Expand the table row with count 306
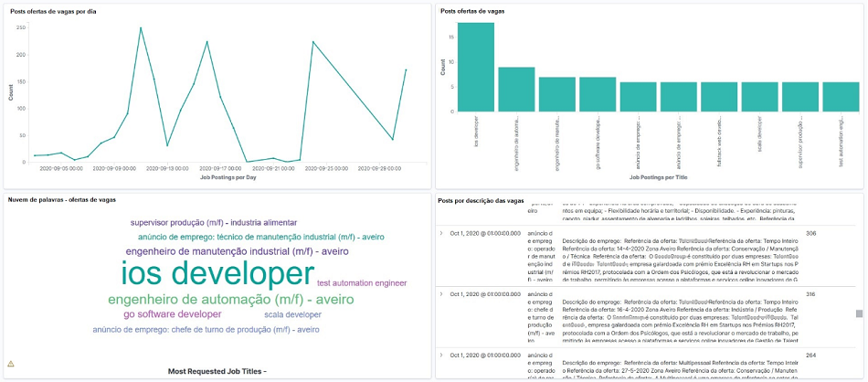The width and height of the screenshot is (868, 382). pyautogui.click(x=441, y=233)
